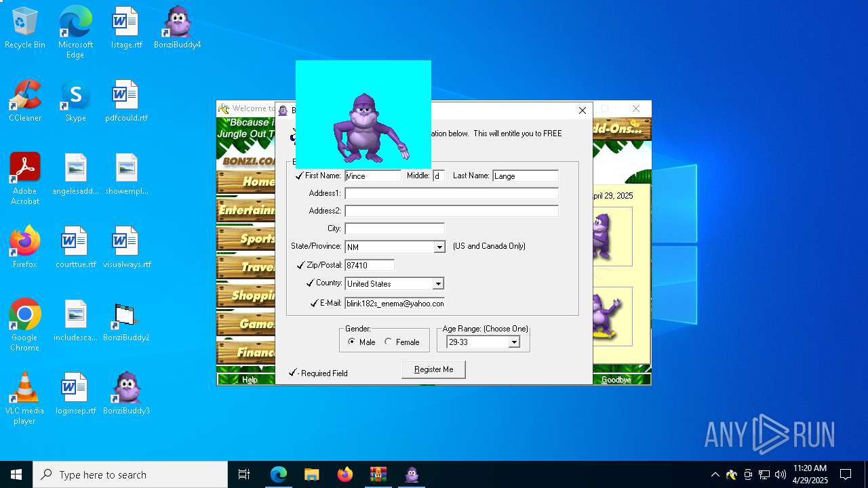Open Task View on the taskbar

pyautogui.click(x=244, y=474)
